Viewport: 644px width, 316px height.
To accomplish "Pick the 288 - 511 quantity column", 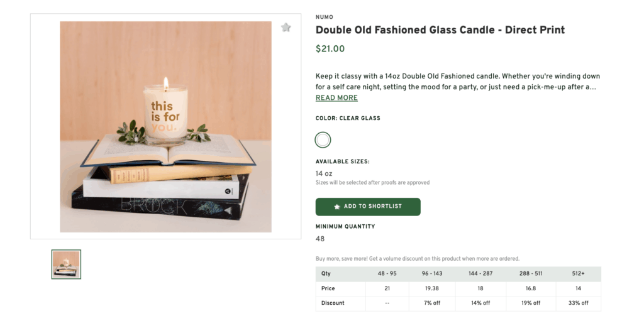I will click(x=531, y=274).
